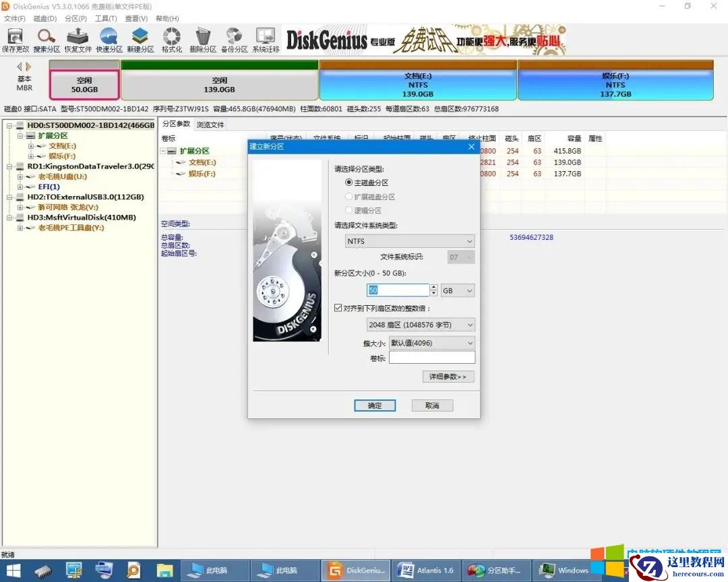728x582 pixels.
Task: Toggle the 对齐到下列扇区数的整数倍 checkbox
Action: click(x=338, y=308)
